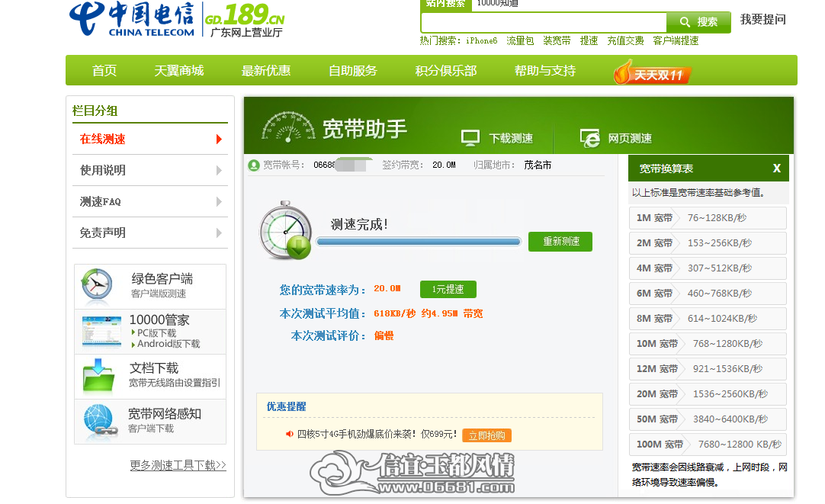This screenshot has height=504, width=825.
Task: Close the 宽带换算表 panel
Action: click(777, 169)
